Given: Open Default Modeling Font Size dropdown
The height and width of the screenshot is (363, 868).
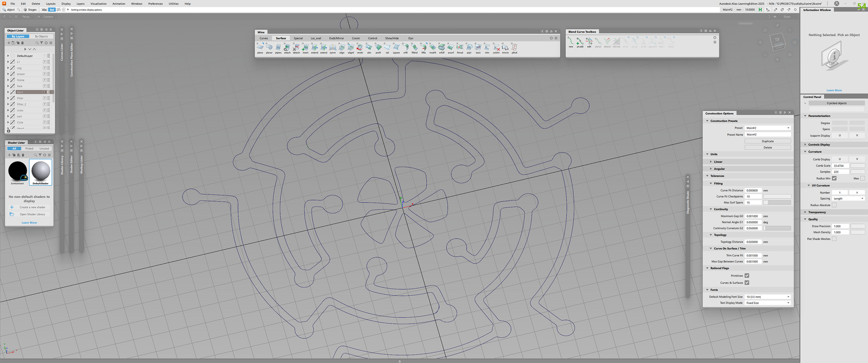Looking at the screenshot, I should point(768,297).
